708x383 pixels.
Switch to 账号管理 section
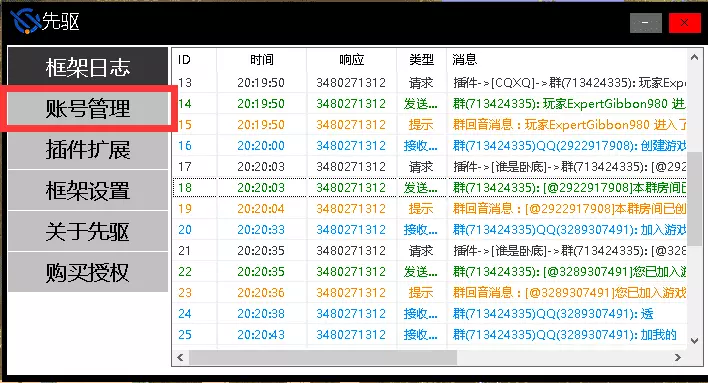88,108
